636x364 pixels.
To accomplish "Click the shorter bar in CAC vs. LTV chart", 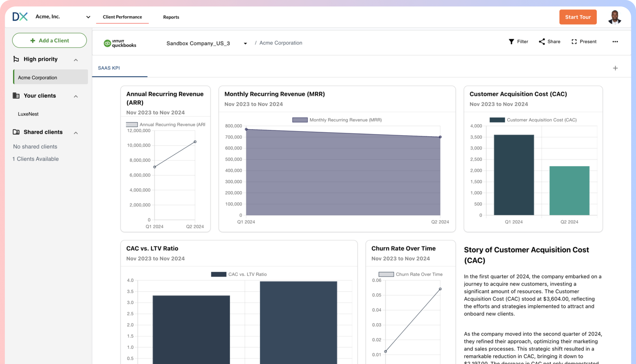I will [x=191, y=329].
